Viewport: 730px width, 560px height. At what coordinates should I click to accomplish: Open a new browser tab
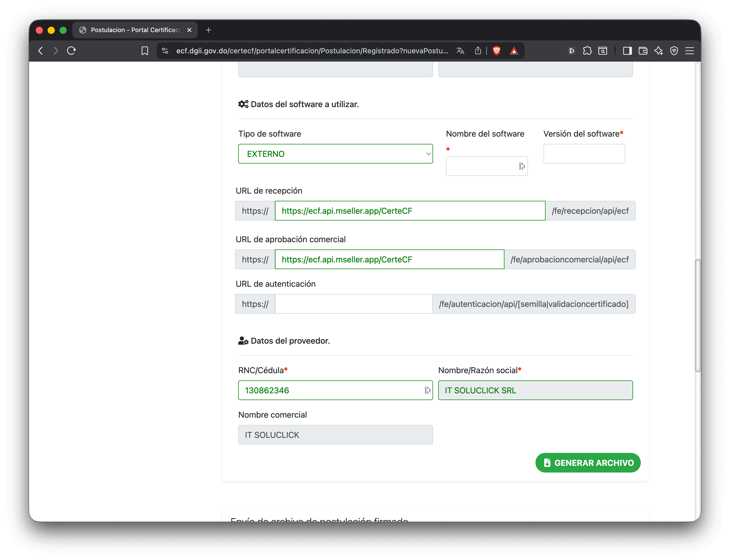coord(208,30)
